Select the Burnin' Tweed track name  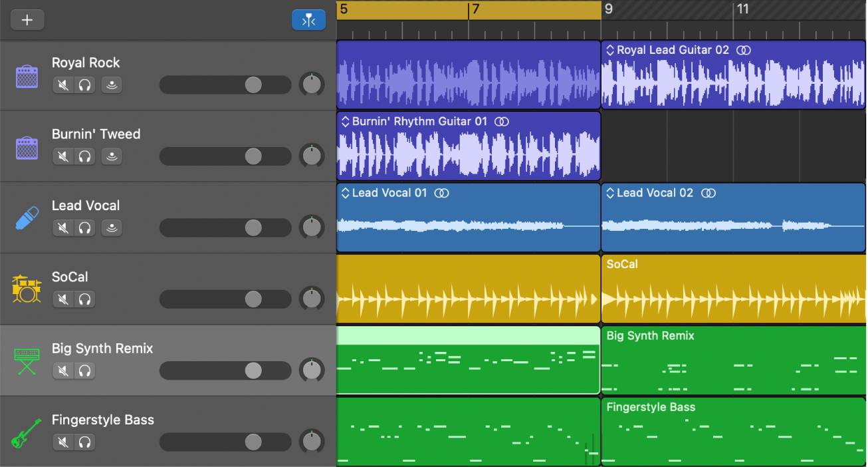tap(96, 134)
